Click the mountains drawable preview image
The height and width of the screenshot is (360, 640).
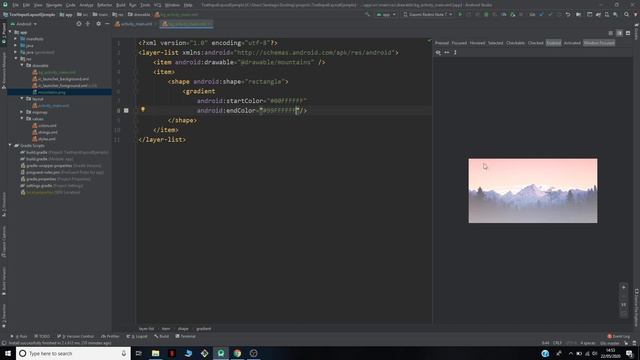coord(533,191)
